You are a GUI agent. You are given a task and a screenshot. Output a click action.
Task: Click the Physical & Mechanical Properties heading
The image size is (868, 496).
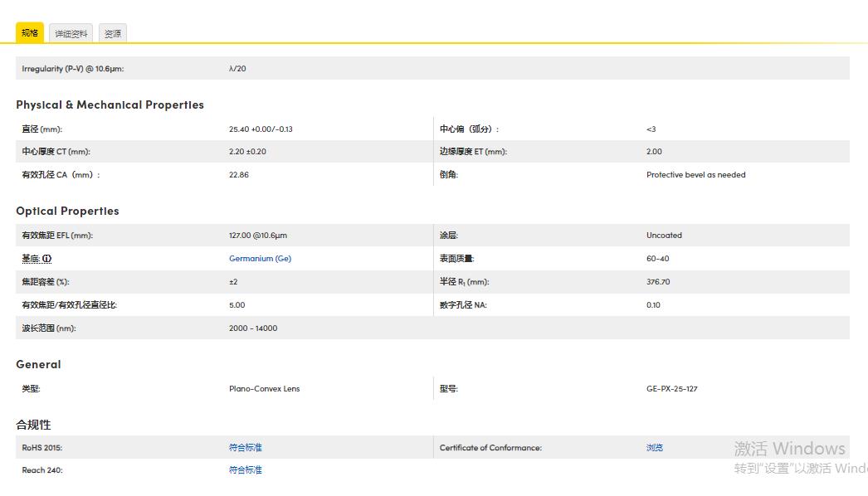coord(110,105)
